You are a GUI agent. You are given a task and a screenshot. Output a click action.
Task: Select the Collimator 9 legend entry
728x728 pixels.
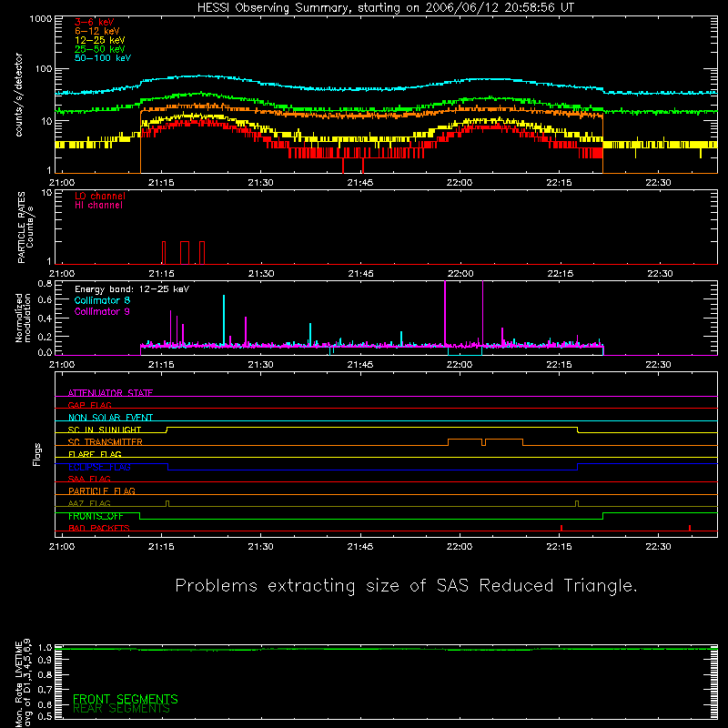pos(102,311)
